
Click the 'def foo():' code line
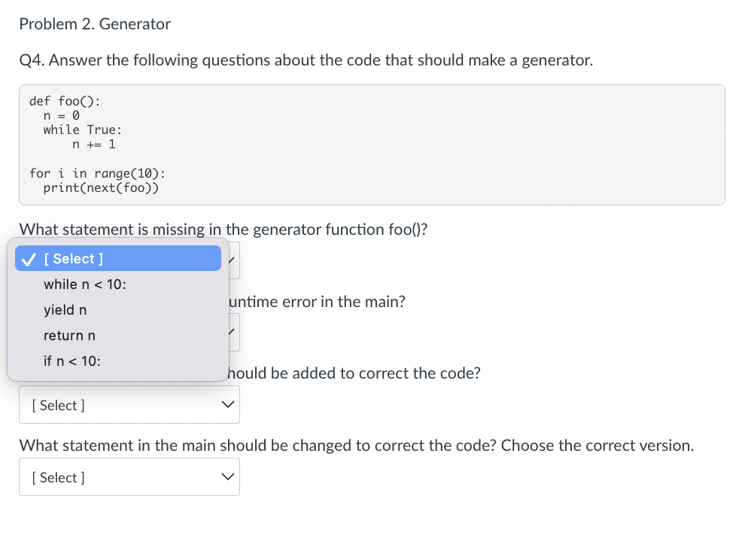click(65, 102)
